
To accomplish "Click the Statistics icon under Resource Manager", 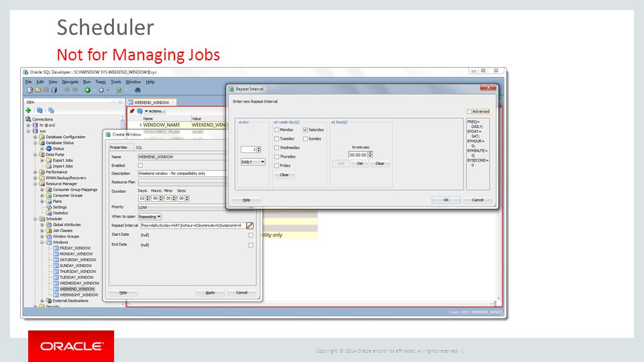I will [49, 213].
